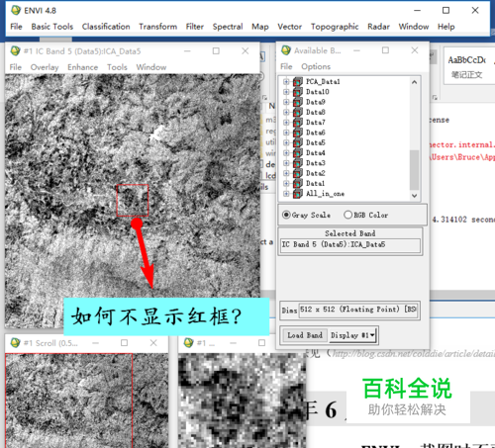This screenshot has height=448, width=495.
Task: Open Enhance menu in display window
Action: pyautogui.click(x=83, y=67)
